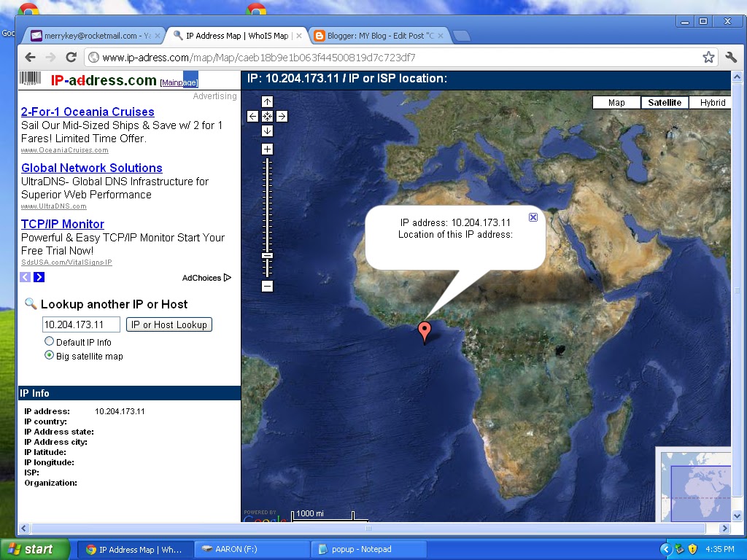Click the browser Forward arrow
The height and width of the screenshot is (560, 747).
50,58
